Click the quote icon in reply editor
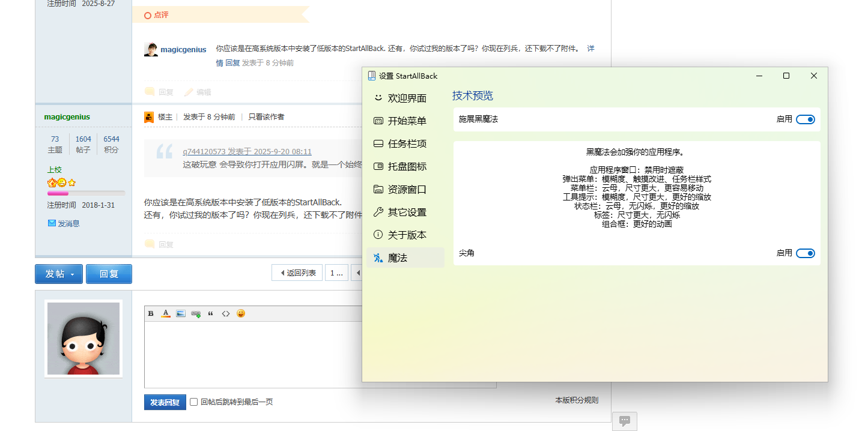The height and width of the screenshot is (431, 868). (x=210, y=313)
